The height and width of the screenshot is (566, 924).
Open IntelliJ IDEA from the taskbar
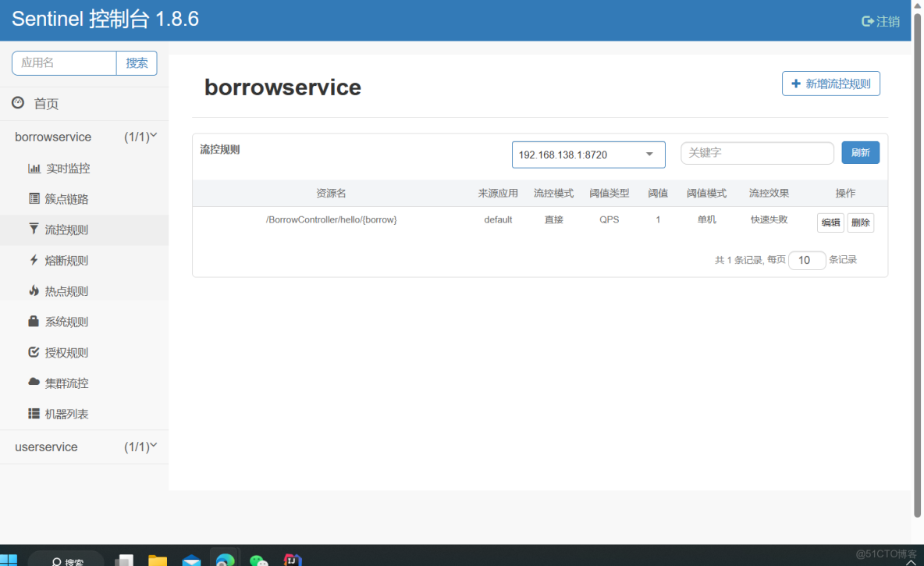[x=293, y=558]
